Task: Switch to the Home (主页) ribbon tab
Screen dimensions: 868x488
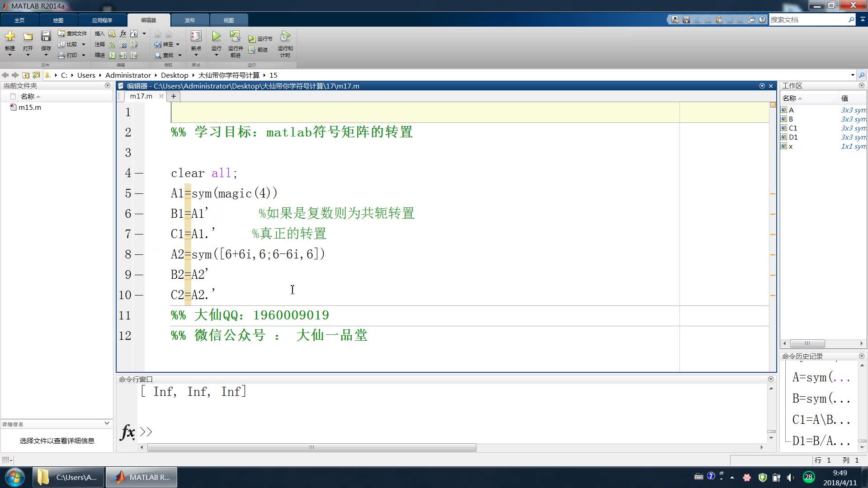Action: pyautogui.click(x=19, y=20)
